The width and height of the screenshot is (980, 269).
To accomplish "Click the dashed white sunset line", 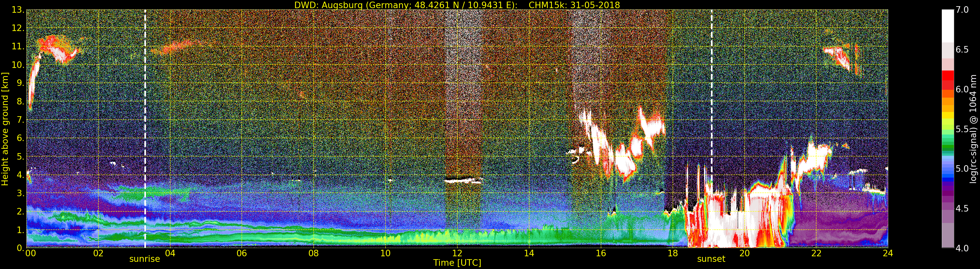I will coord(712,129).
